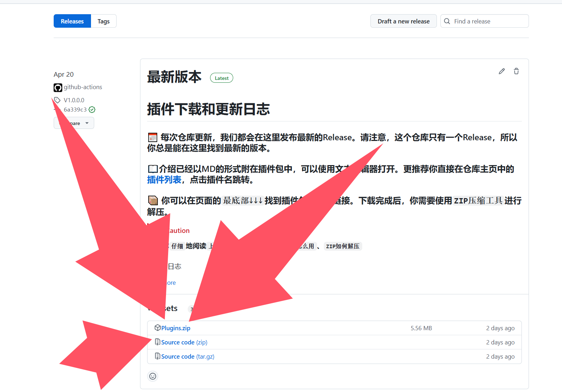Open the 插件列表 link
The image size is (562, 392).
click(164, 180)
